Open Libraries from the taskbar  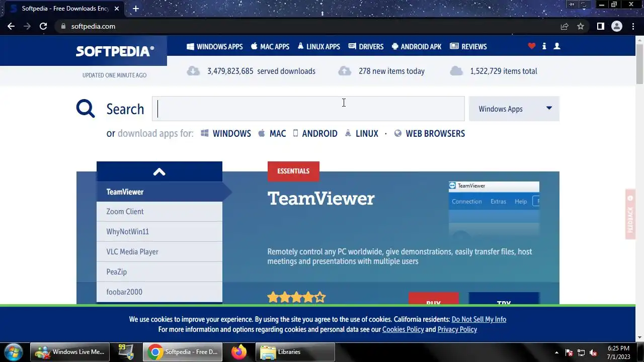(295, 352)
